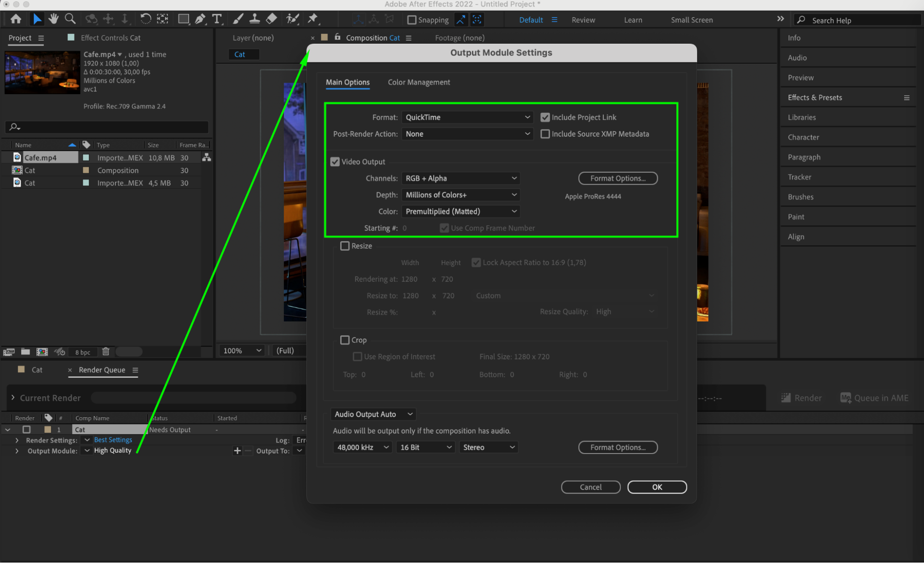This screenshot has height=563, width=924.
Task: Click the Home icon
Action: [x=16, y=19]
